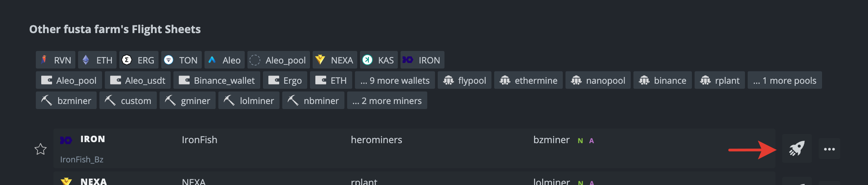Click the rocket launch icon for IRON

pyautogui.click(x=797, y=149)
